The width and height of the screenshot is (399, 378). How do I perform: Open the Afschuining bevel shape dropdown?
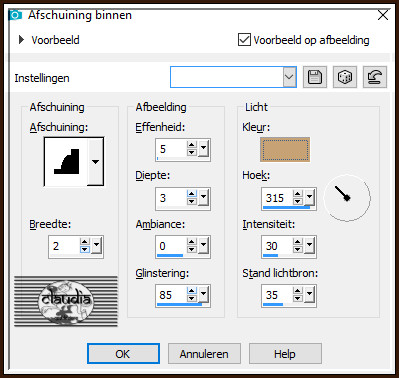tap(95, 162)
